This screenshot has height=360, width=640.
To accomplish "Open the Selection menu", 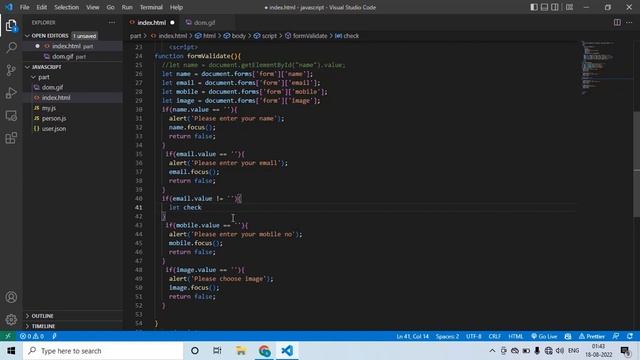I will (67, 7).
